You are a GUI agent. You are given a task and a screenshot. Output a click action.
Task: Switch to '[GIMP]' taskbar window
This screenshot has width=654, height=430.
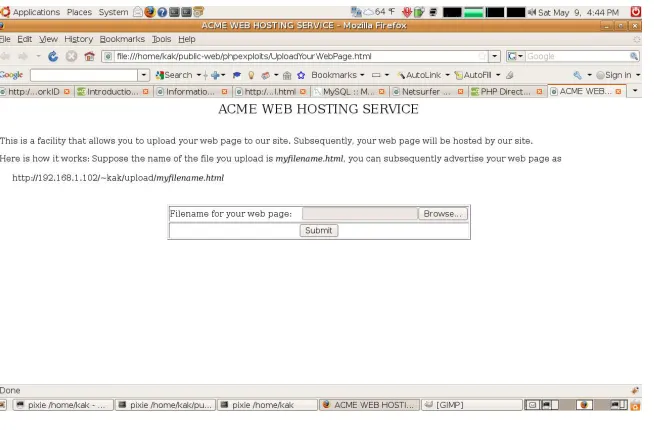(472, 405)
